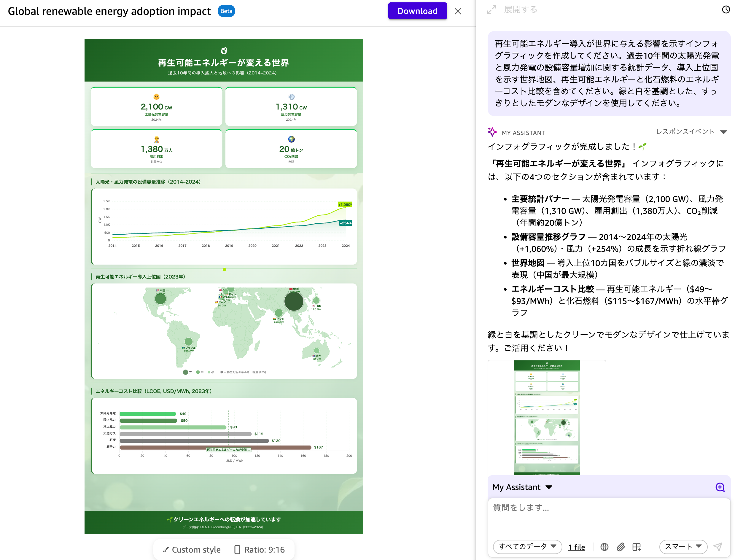Viewport: 735px width, 560px height.
Task: Expand the My Assistant selector
Action: tap(522, 487)
